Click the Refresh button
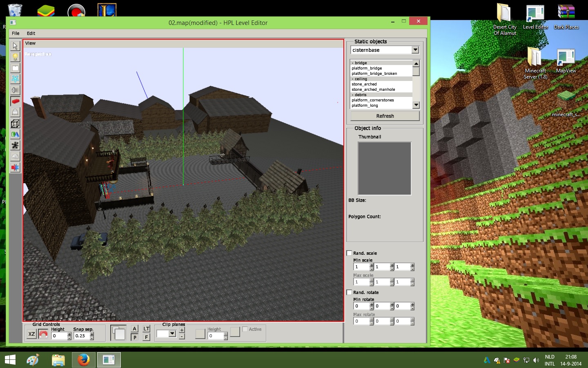This screenshot has height=368, width=588. click(385, 116)
